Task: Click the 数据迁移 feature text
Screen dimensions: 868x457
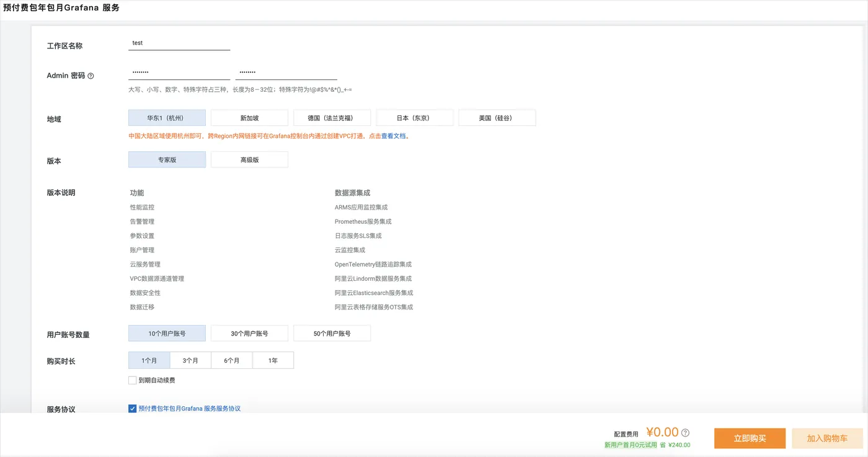Action: click(142, 307)
